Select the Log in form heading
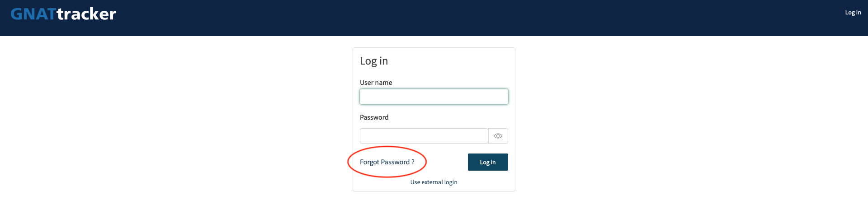This screenshot has width=868, height=200. click(x=374, y=61)
